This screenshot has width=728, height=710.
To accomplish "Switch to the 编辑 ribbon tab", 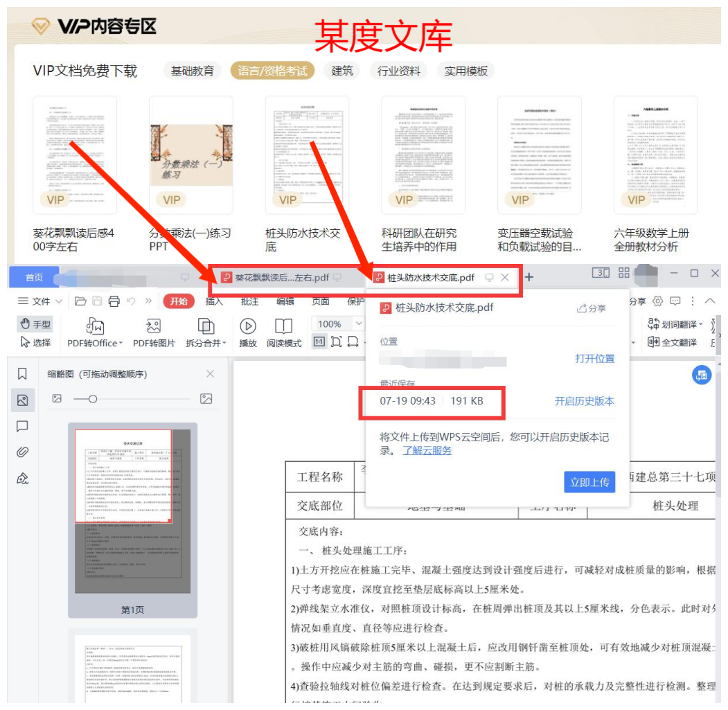I will point(285,301).
